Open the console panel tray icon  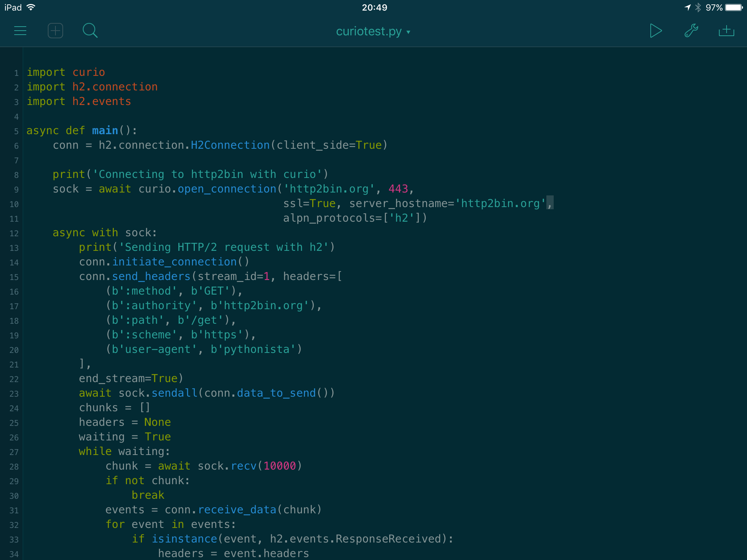point(726,31)
